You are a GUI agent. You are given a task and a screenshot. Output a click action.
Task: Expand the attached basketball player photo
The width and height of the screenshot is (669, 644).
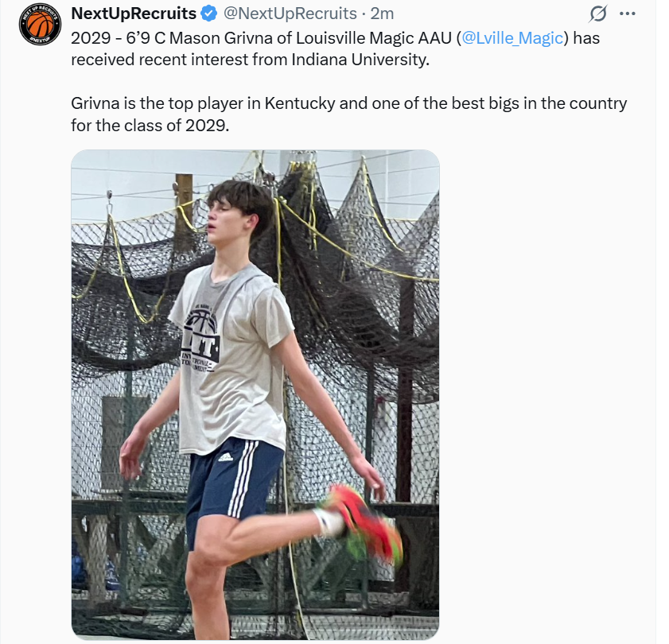coord(255,394)
